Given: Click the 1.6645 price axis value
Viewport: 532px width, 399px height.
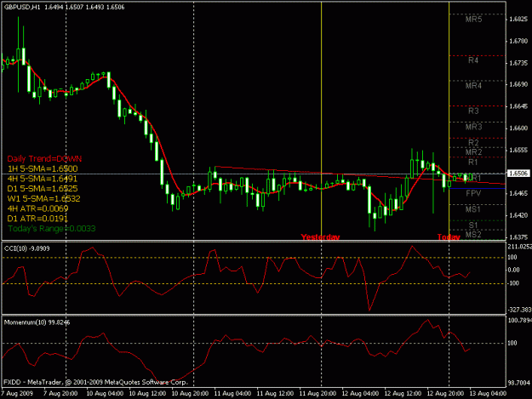Looking at the screenshot, I should point(518,106).
